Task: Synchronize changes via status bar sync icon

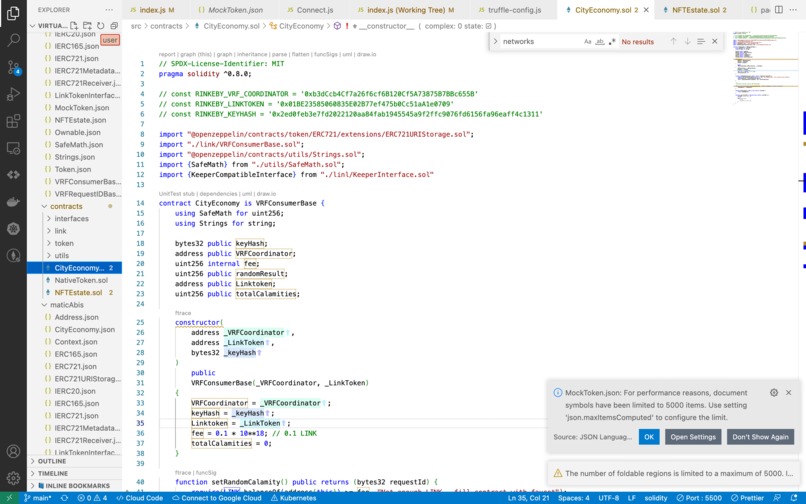Action: 64,498
